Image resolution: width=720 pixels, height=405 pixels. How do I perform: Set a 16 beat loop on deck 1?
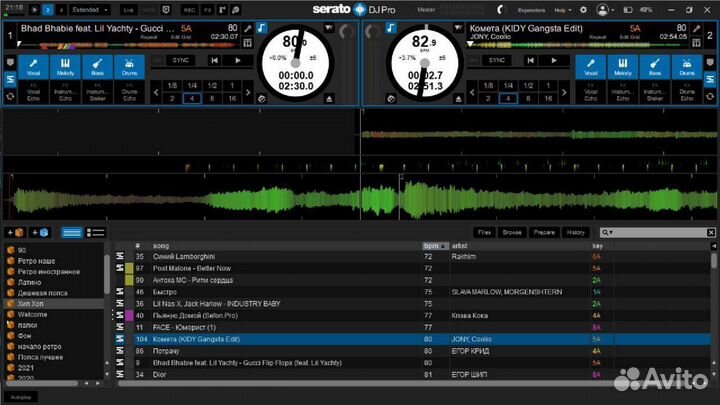(232, 98)
